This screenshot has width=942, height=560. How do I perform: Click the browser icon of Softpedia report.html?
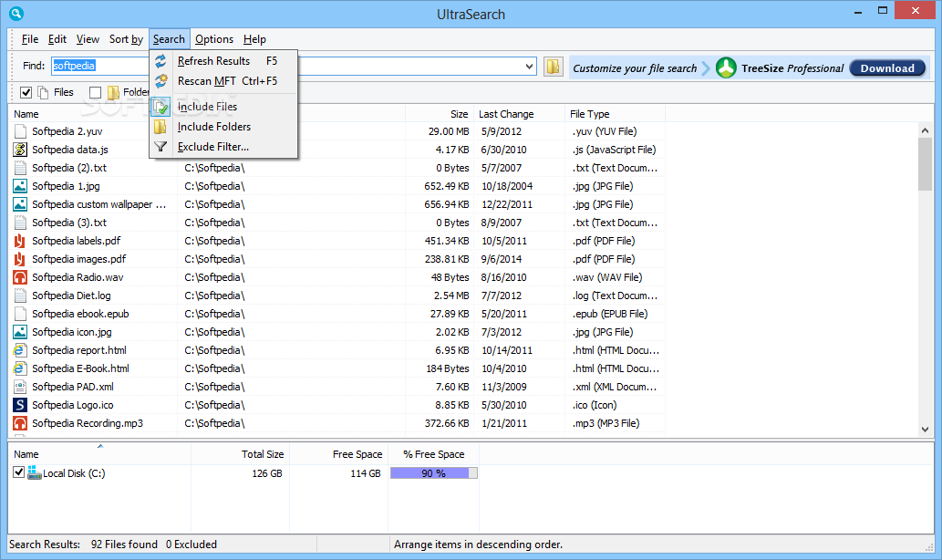click(x=20, y=349)
